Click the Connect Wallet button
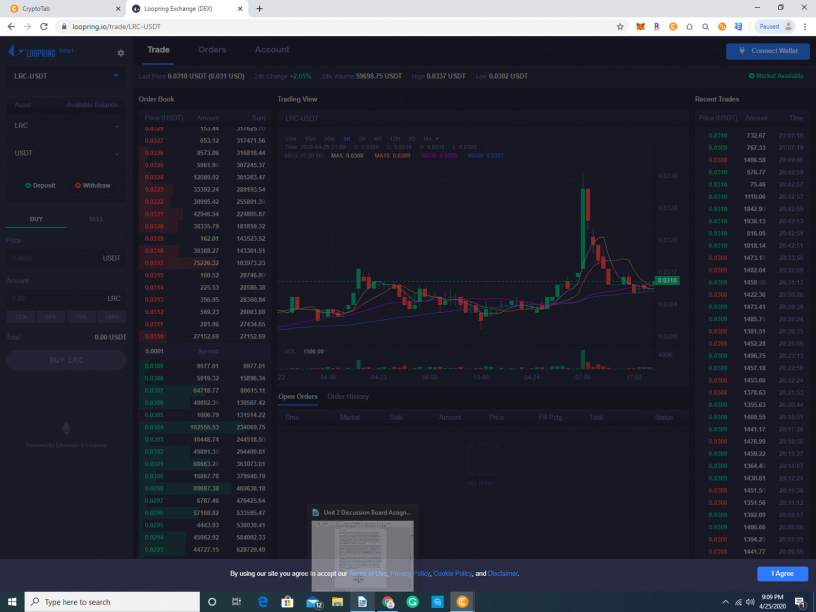The height and width of the screenshot is (612, 816). [x=768, y=51]
